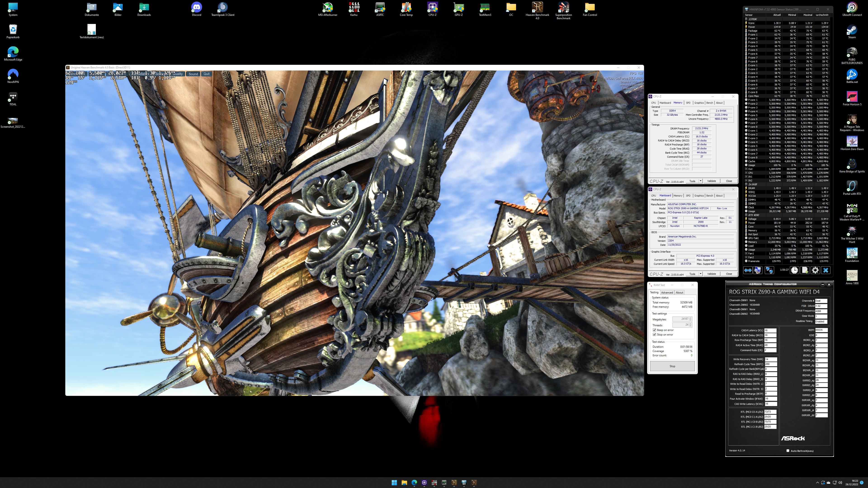The width and height of the screenshot is (868, 488).
Task: Open About tab in RAM Test
Action: coord(679,292)
